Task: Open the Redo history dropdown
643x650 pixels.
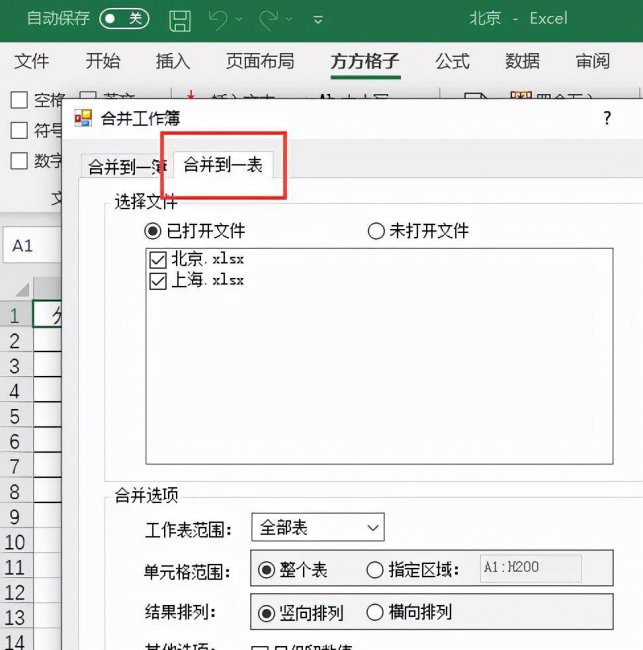Action: [x=289, y=19]
